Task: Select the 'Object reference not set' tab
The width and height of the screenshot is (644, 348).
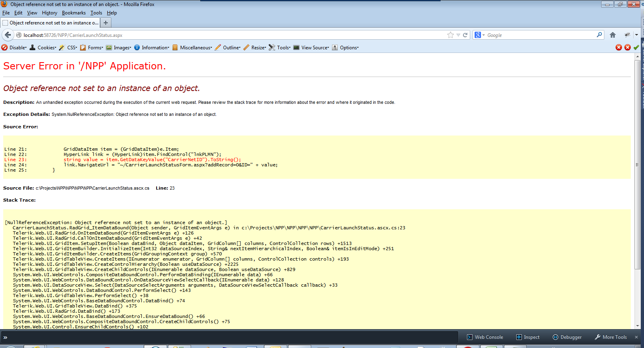Action: 50,23
